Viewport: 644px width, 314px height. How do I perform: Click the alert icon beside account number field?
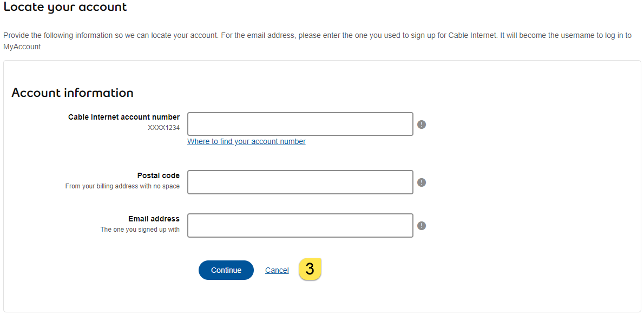[422, 124]
